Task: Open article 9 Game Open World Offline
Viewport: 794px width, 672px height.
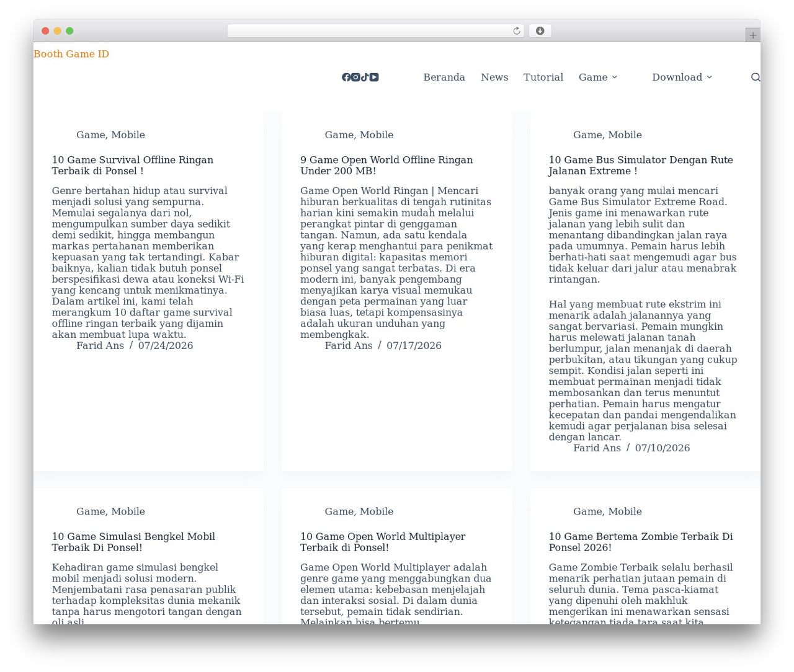Action: tap(386, 166)
